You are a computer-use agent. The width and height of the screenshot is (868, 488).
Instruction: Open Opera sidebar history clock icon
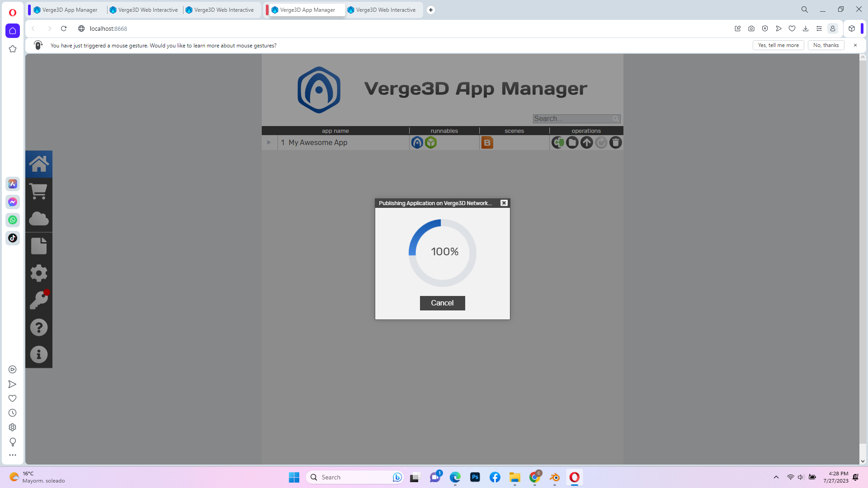pyautogui.click(x=13, y=413)
